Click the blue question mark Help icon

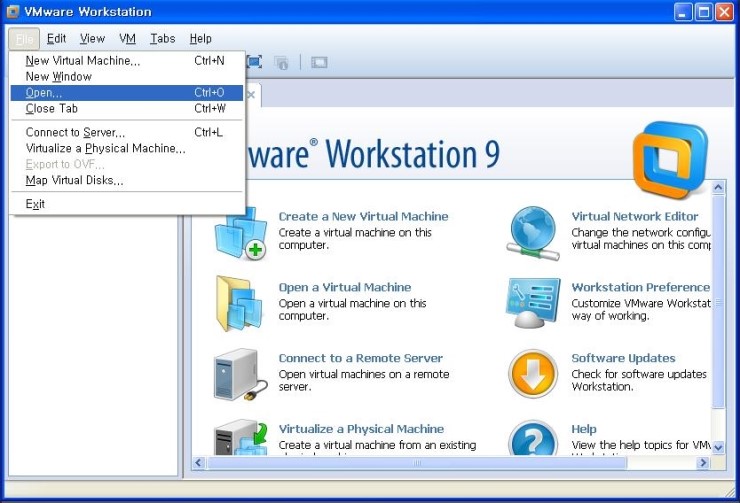point(533,440)
